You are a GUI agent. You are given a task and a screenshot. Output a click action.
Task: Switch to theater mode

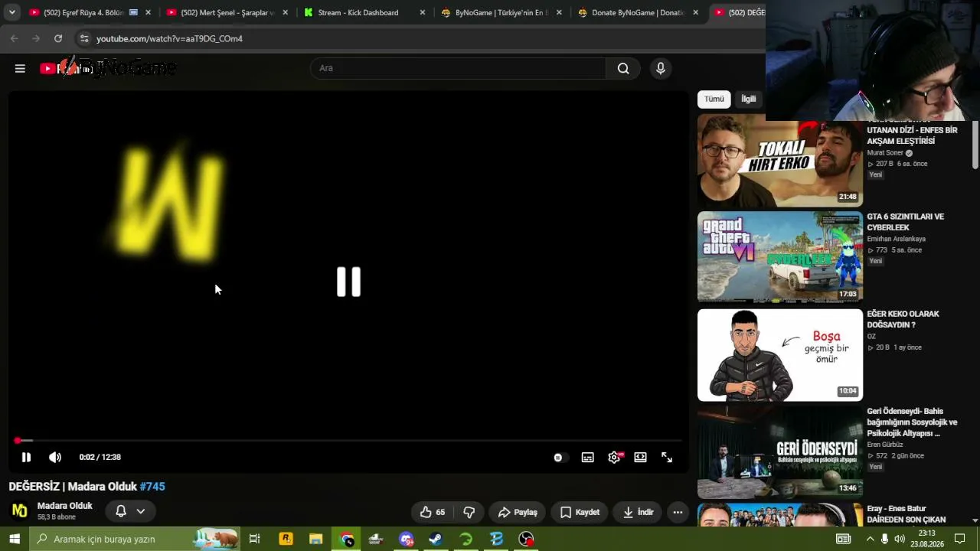640,458
